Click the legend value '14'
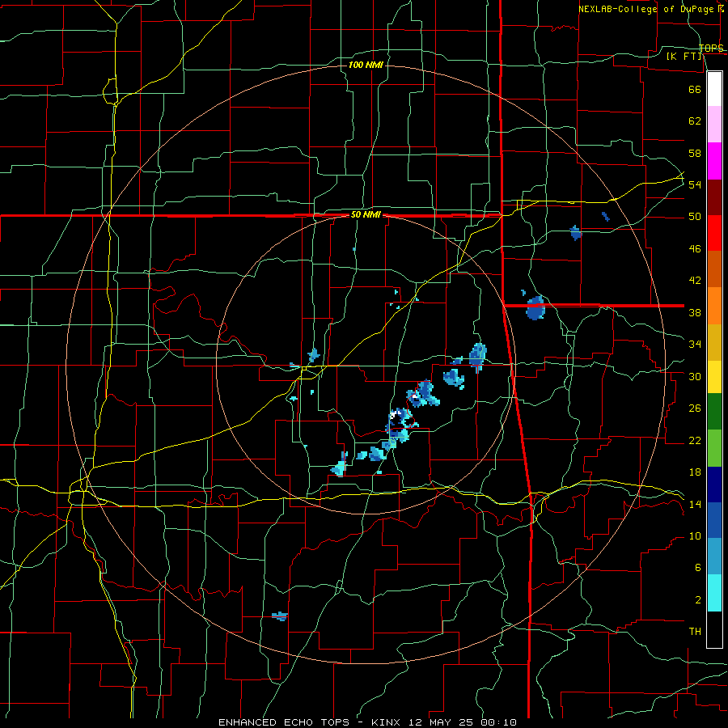Viewport: 728px width, 728px height. [695, 504]
